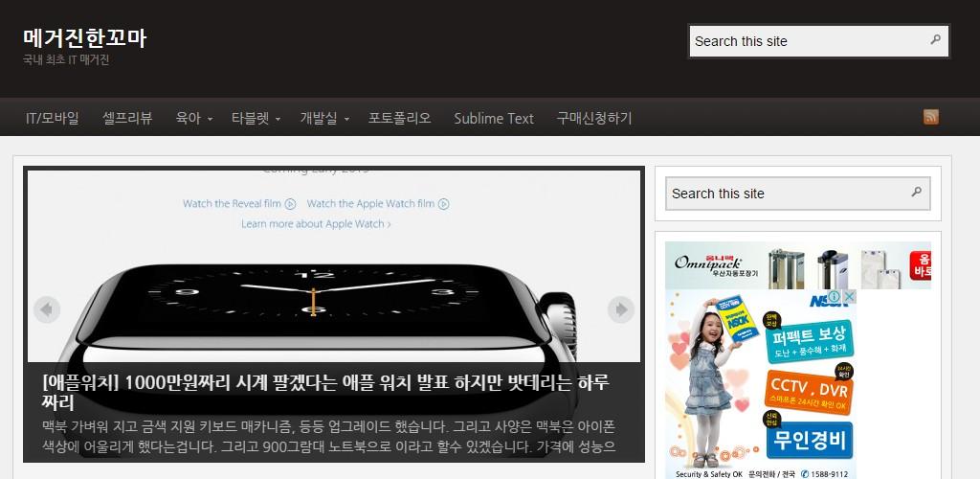Image resolution: width=980 pixels, height=479 pixels.
Task: Click the 국내 최초 IT 매거진 tagline
Action: pos(66,60)
